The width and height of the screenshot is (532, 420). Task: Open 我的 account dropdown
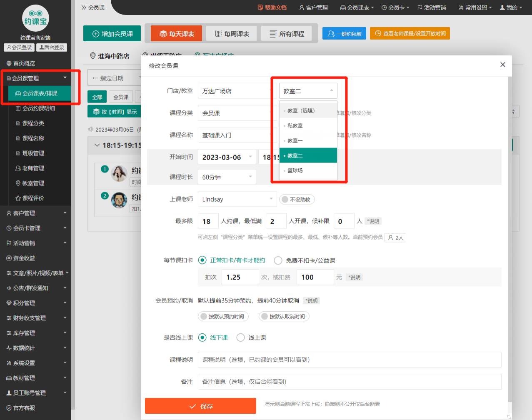pyautogui.click(x=511, y=7)
